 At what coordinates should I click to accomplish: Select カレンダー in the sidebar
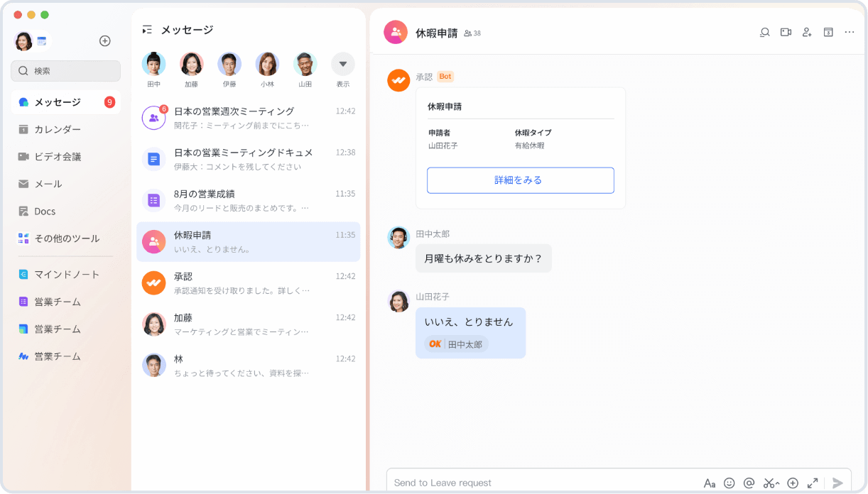pyautogui.click(x=58, y=129)
